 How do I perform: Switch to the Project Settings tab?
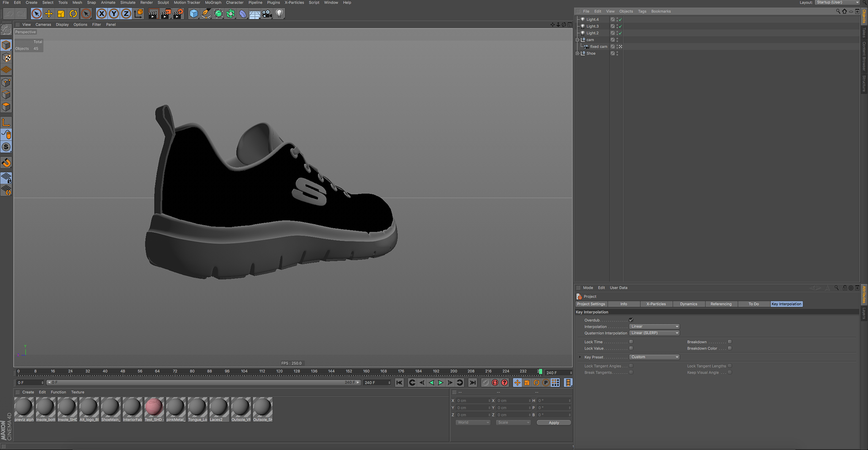591,304
